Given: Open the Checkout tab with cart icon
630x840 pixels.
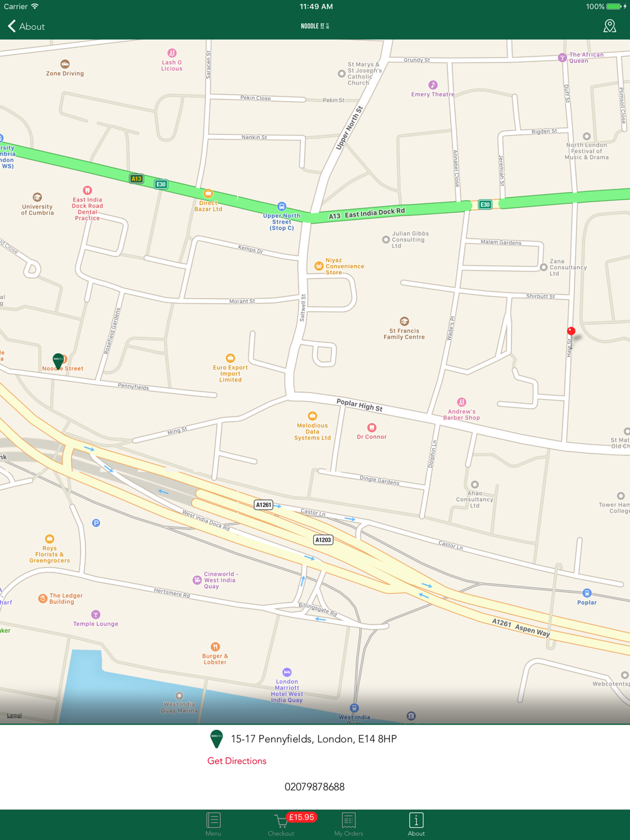Looking at the screenshot, I should point(281,824).
